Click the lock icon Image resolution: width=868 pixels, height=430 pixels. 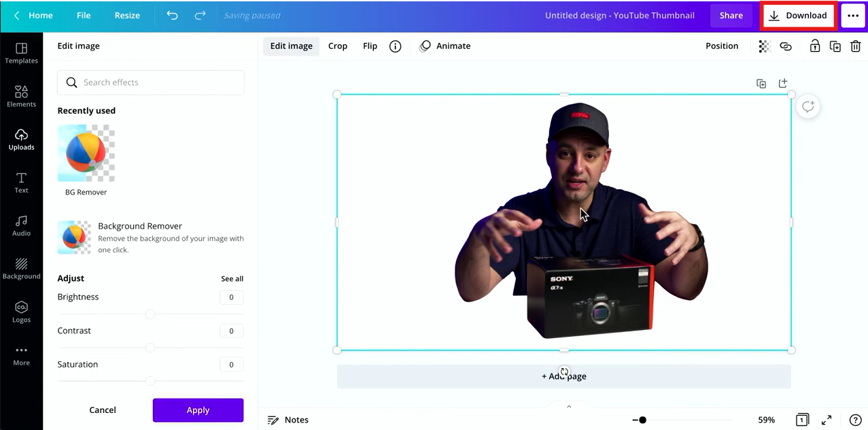[x=814, y=46]
